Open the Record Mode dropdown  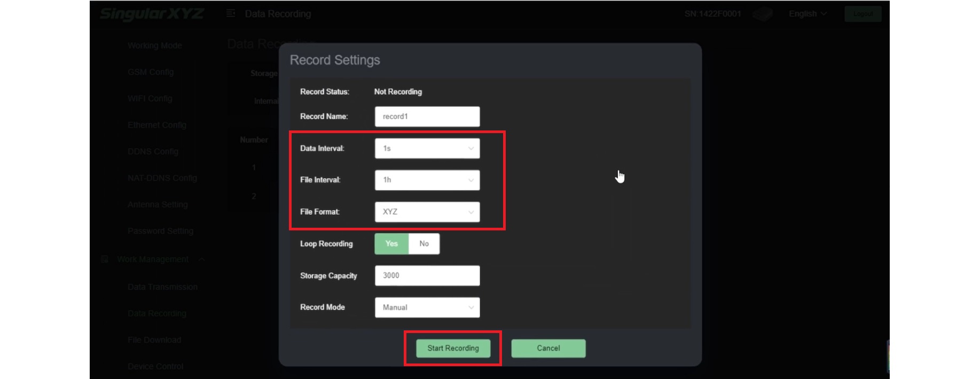427,307
